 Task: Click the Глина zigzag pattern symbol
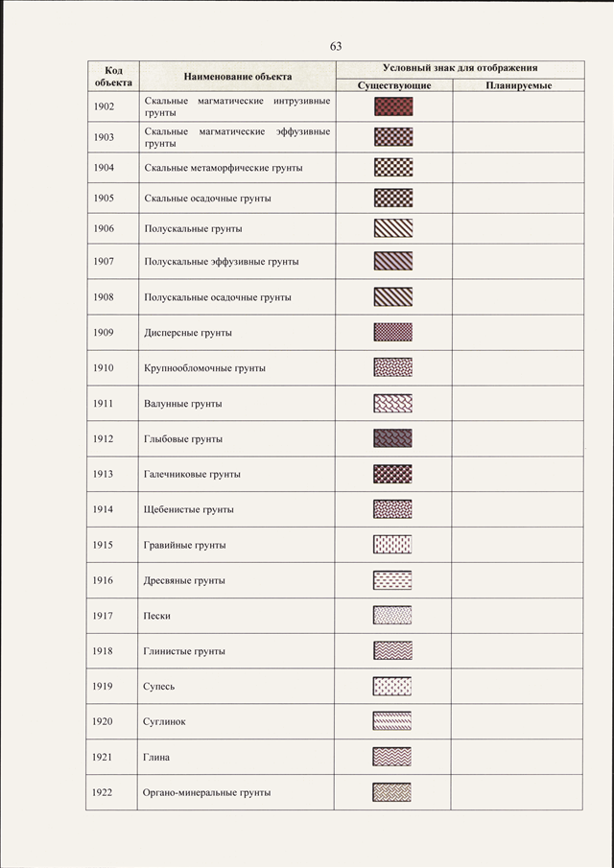click(x=392, y=757)
